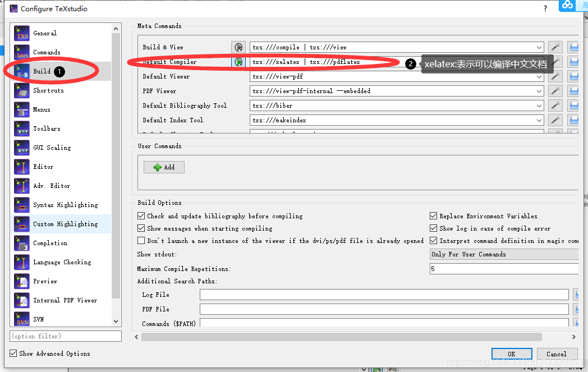Open the General settings page
This screenshot has height=372, width=588.
62,33
